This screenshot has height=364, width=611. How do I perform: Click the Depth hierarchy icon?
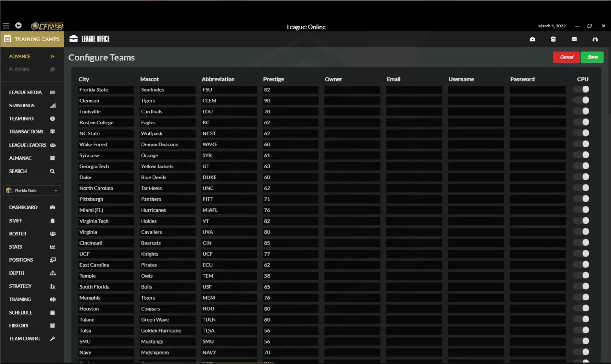(53, 273)
